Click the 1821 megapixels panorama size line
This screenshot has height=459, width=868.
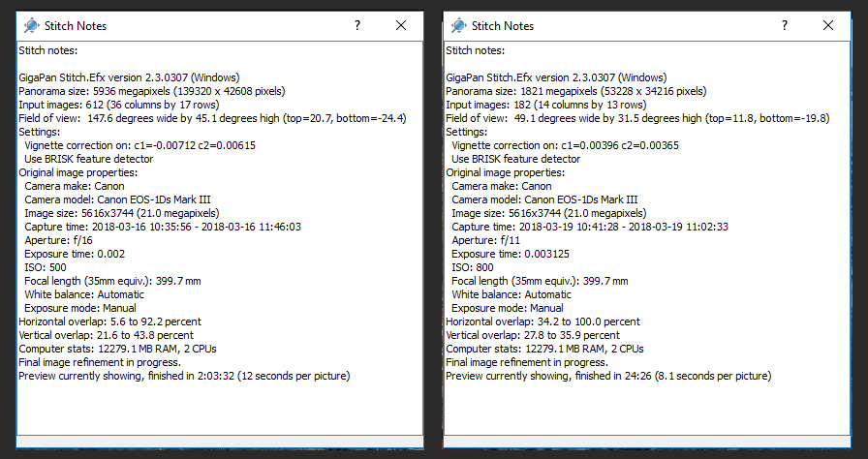point(575,91)
